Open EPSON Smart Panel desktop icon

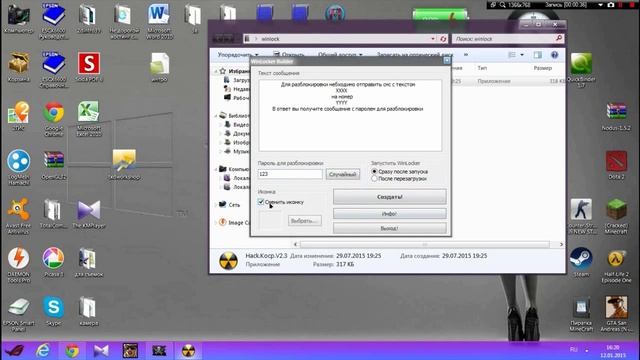click(18, 314)
